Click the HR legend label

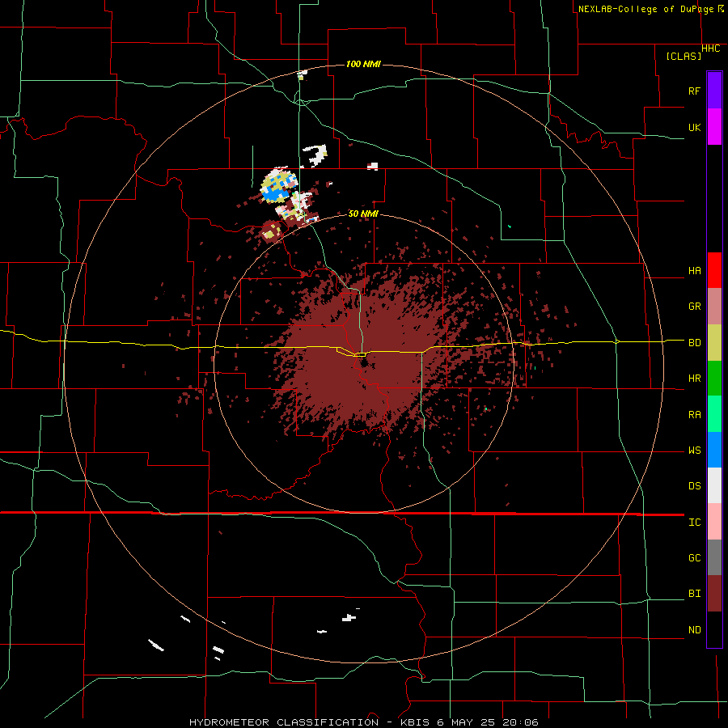coord(694,379)
